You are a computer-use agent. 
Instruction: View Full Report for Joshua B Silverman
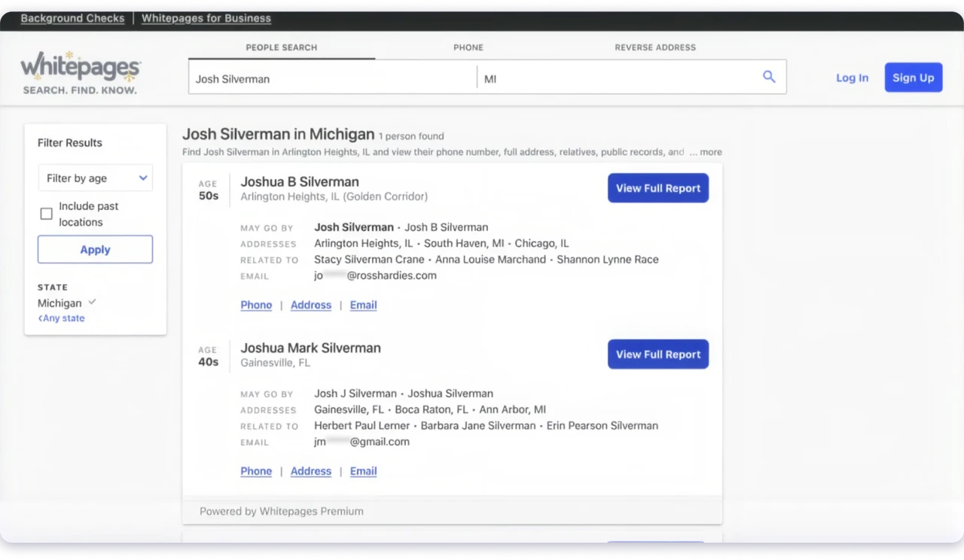point(658,188)
